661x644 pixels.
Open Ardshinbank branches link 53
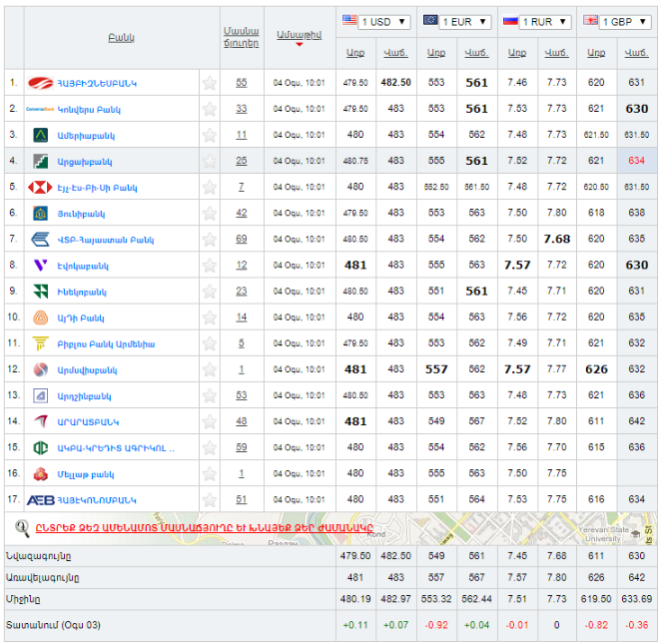click(241, 395)
